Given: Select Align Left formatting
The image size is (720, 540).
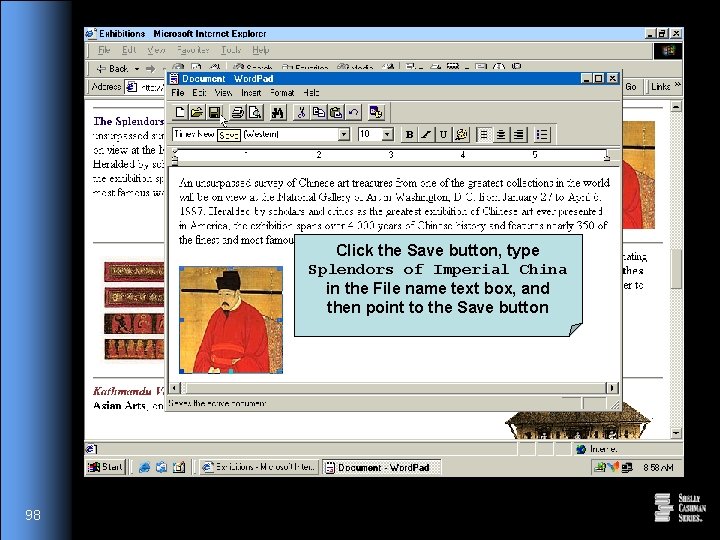Looking at the screenshot, I should (484, 135).
